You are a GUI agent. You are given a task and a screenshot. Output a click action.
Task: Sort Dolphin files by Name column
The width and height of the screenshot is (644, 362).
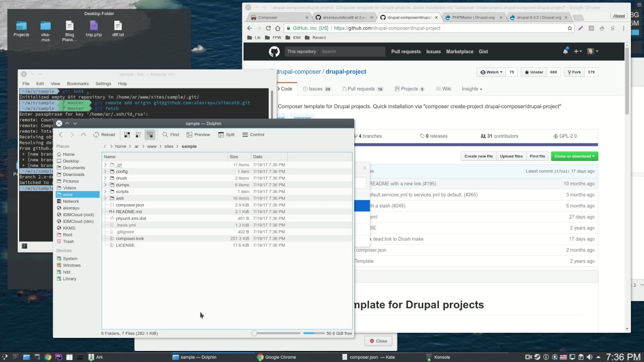pos(165,157)
